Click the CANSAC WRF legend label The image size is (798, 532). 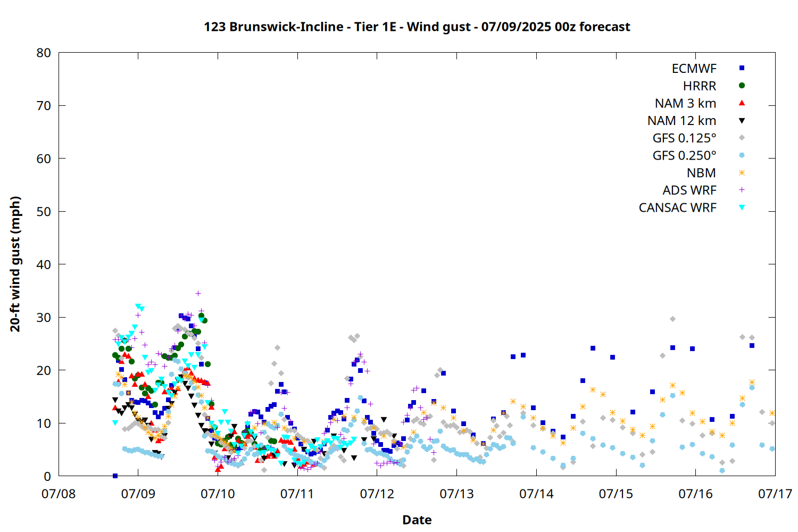(x=677, y=208)
